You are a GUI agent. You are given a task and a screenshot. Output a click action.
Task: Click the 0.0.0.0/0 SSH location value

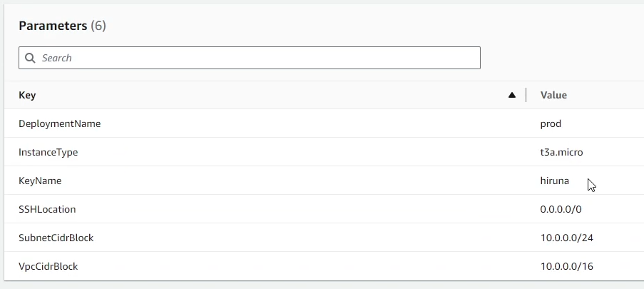[x=561, y=209]
